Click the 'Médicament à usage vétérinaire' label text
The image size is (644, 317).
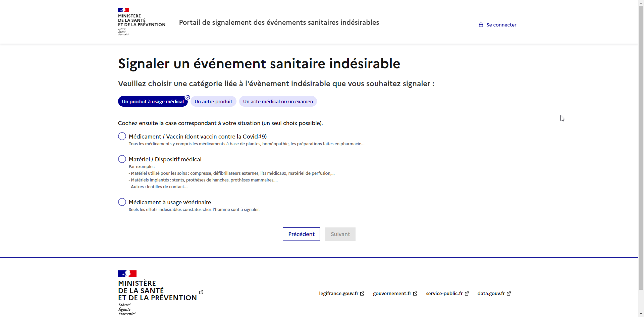pos(170,202)
